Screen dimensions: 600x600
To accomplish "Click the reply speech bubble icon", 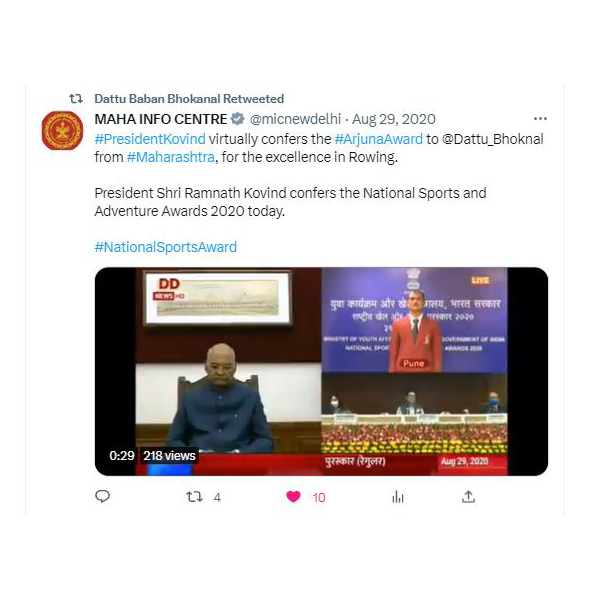I will tap(102, 497).
